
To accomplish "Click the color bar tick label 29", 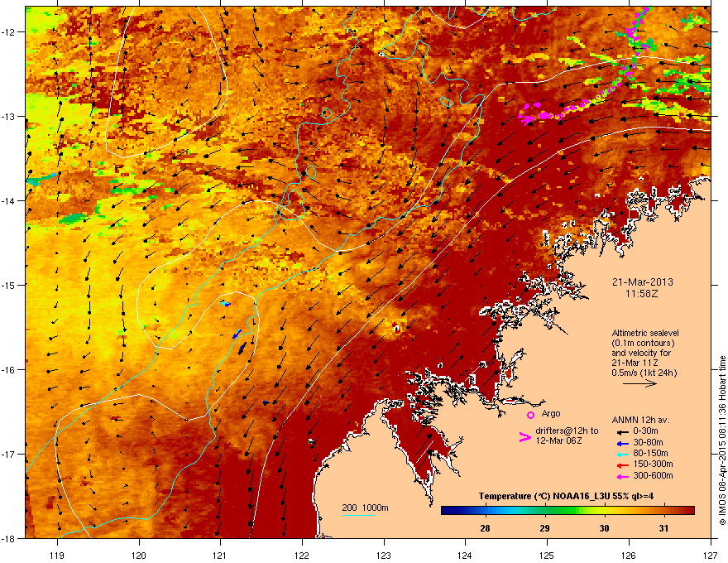I will pos(544,528).
